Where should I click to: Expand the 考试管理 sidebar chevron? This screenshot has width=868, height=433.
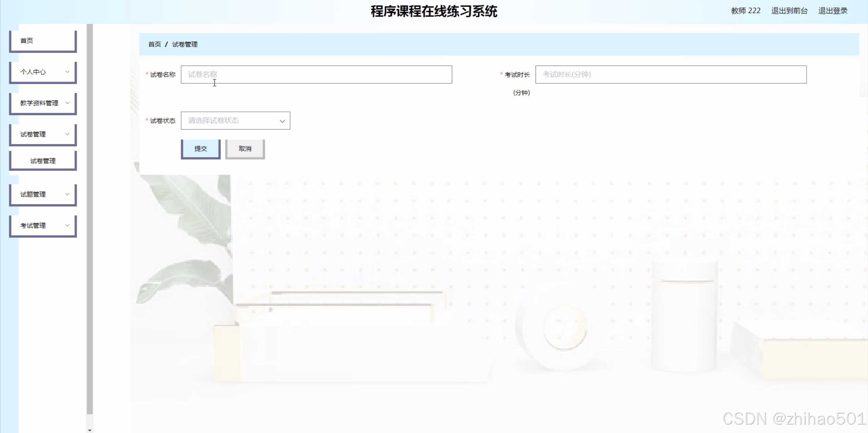(x=67, y=225)
